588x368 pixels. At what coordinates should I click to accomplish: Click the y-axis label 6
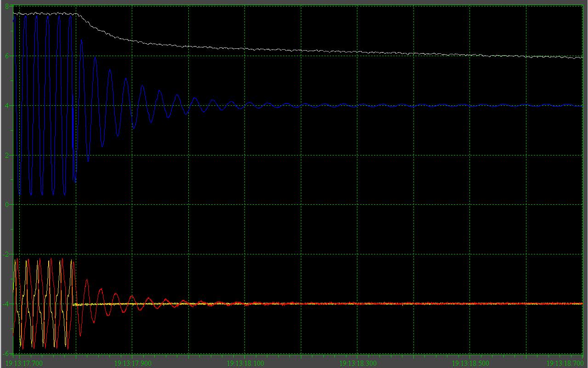pos(6,56)
